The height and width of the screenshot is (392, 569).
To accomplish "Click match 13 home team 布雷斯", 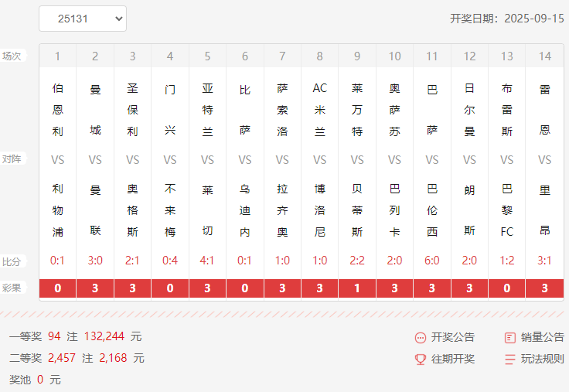I will pos(507,110).
